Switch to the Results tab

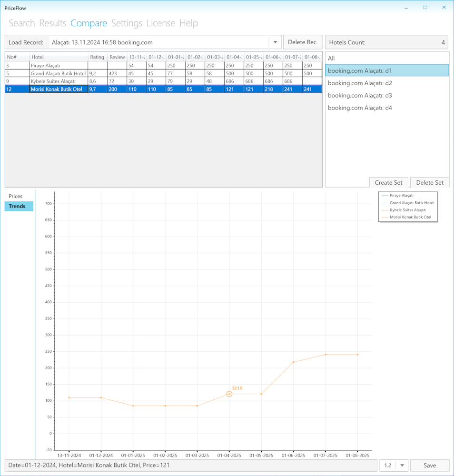[x=52, y=23]
